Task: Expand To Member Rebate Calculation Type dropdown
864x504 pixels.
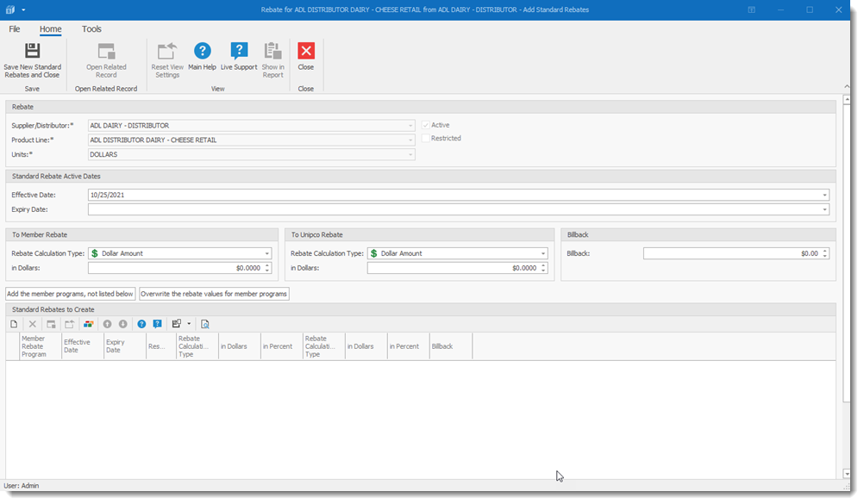Action: click(266, 254)
